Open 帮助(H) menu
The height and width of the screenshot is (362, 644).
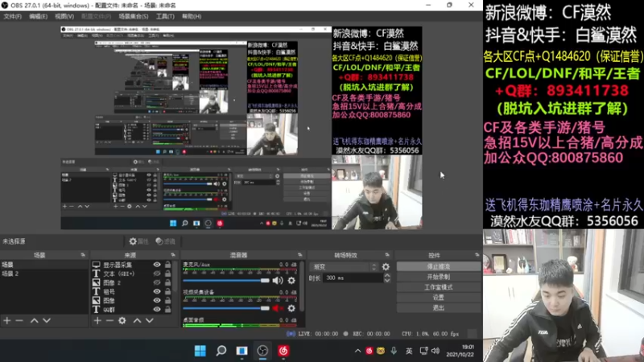[192, 16]
